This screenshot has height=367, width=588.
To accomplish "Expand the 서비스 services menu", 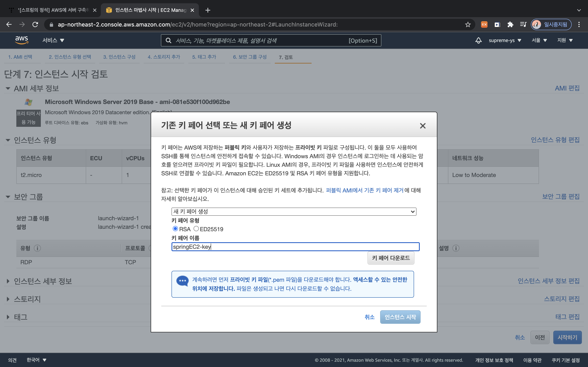I will [53, 40].
